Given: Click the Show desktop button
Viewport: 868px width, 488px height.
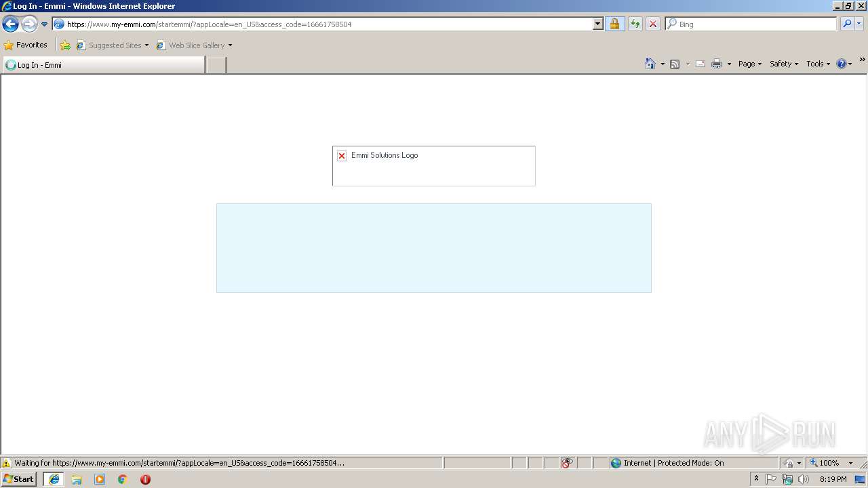Looking at the screenshot, I should 861,479.
